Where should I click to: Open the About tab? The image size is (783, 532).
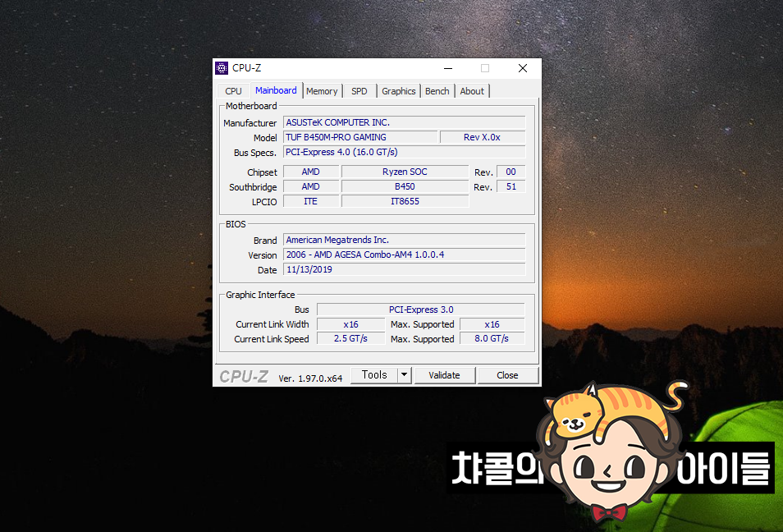point(472,91)
